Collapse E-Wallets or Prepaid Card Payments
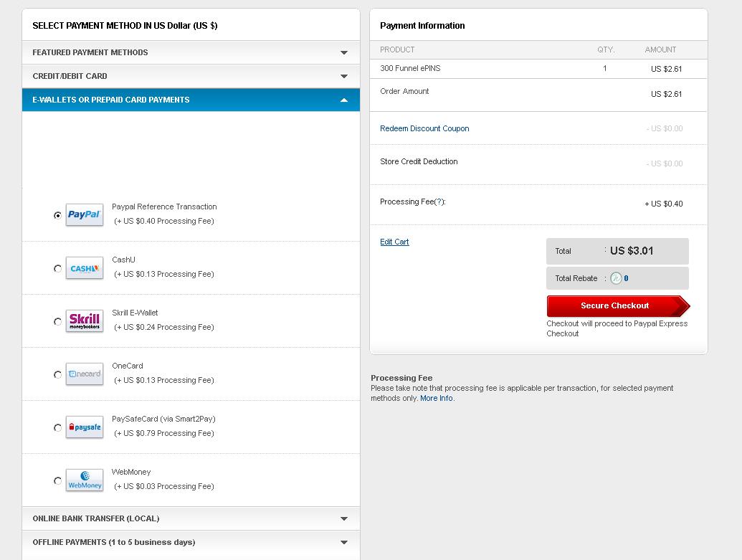Viewport: 742px width, 560px height. coord(191,100)
